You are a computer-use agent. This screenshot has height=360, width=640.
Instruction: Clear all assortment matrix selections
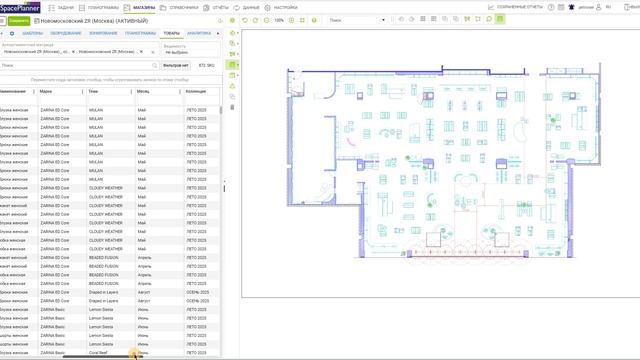pos(153,52)
